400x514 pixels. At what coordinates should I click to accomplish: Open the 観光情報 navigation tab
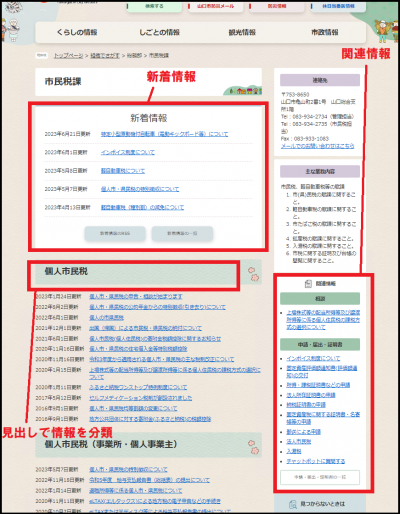pos(242,32)
